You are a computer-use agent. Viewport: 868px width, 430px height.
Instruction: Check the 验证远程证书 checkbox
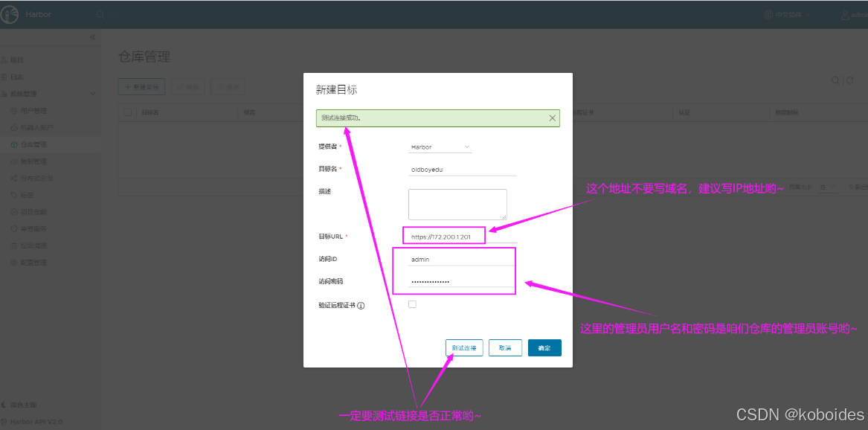(412, 304)
